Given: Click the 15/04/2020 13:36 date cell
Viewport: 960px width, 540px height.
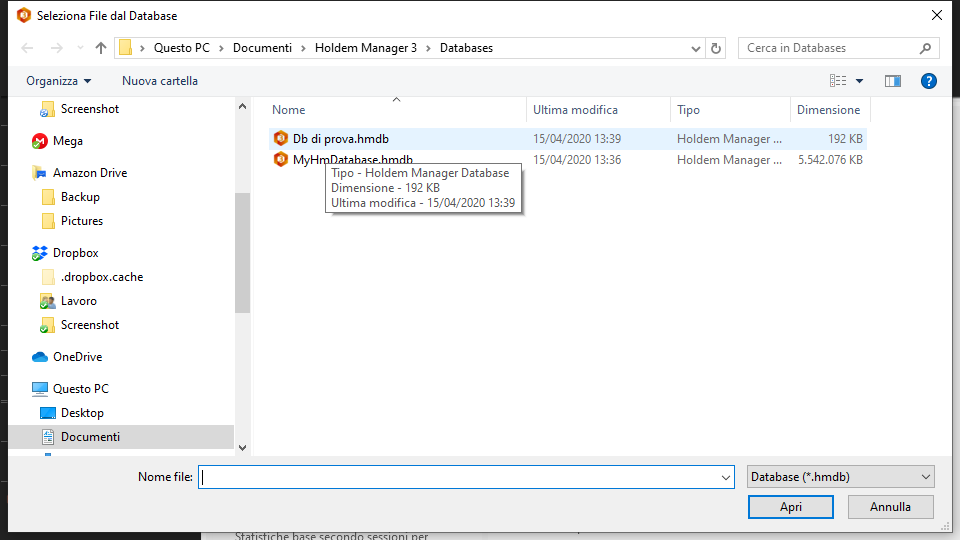Looking at the screenshot, I should coord(577,160).
